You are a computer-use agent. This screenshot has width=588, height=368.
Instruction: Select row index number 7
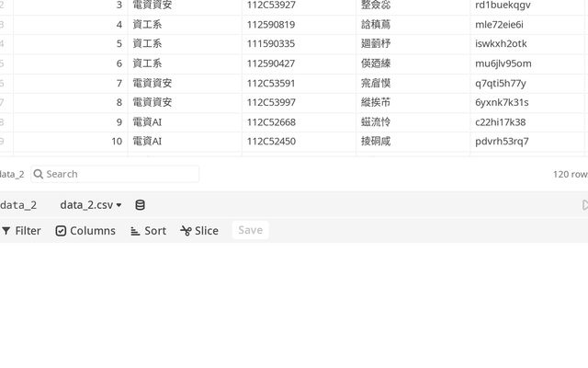119,83
